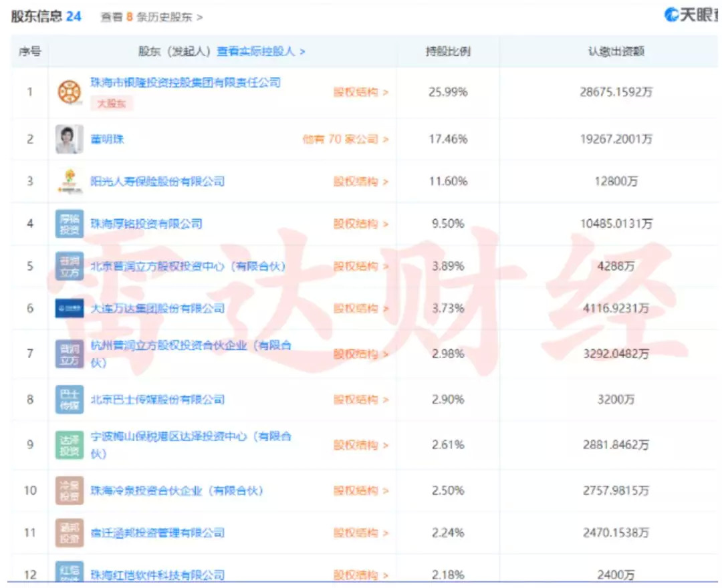Screen dimensions: 722x588
Task: Expand 股权结构 for 宿迁涵邦投资
Action: pyautogui.click(x=361, y=533)
